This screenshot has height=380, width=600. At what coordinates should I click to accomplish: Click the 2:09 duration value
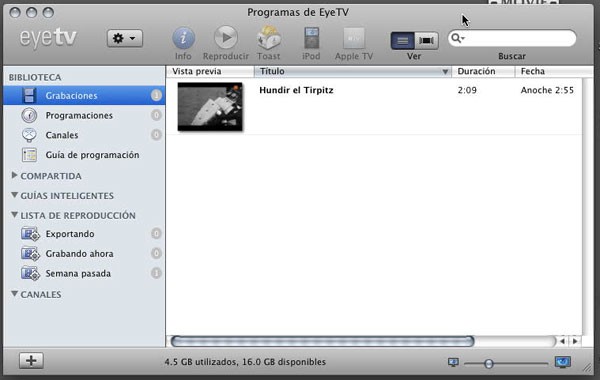pyautogui.click(x=467, y=90)
